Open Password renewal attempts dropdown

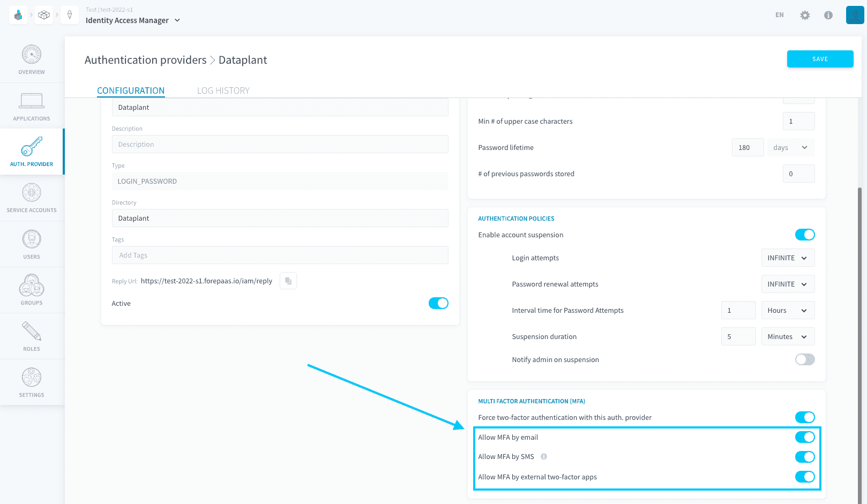click(788, 284)
